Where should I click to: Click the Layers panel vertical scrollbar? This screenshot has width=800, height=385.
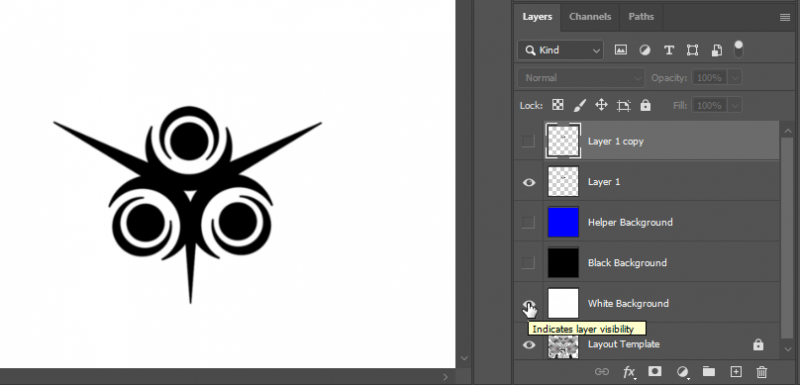(788, 239)
